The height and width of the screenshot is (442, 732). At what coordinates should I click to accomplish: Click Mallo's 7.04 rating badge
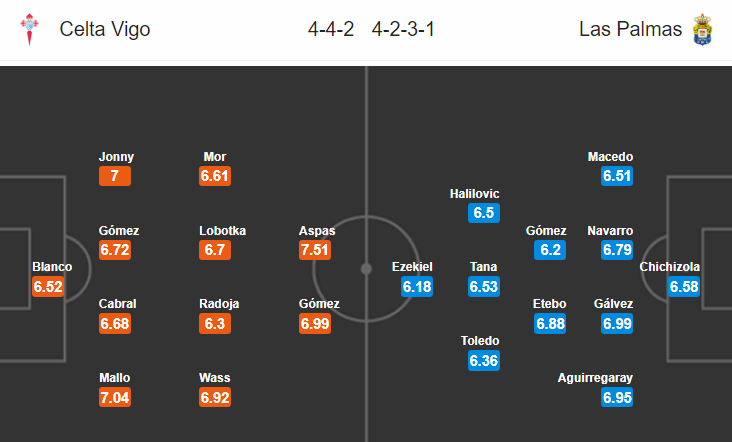(x=115, y=397)
